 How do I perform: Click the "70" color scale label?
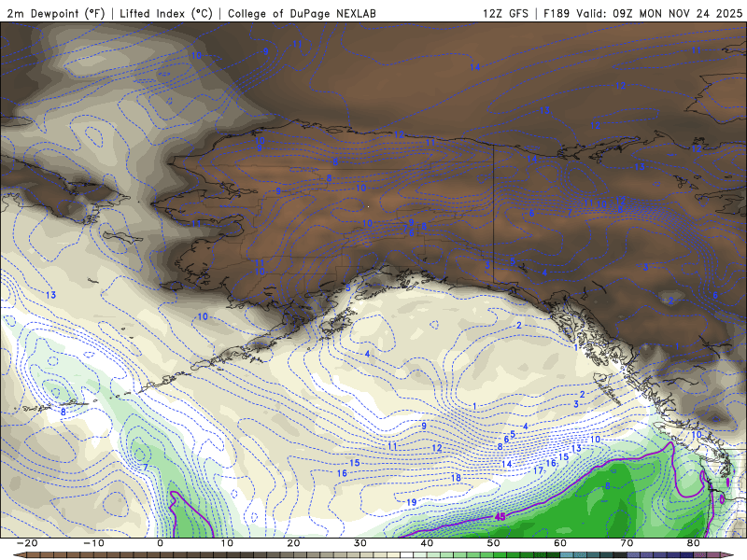pyautogui.click(x=627, y=543)
